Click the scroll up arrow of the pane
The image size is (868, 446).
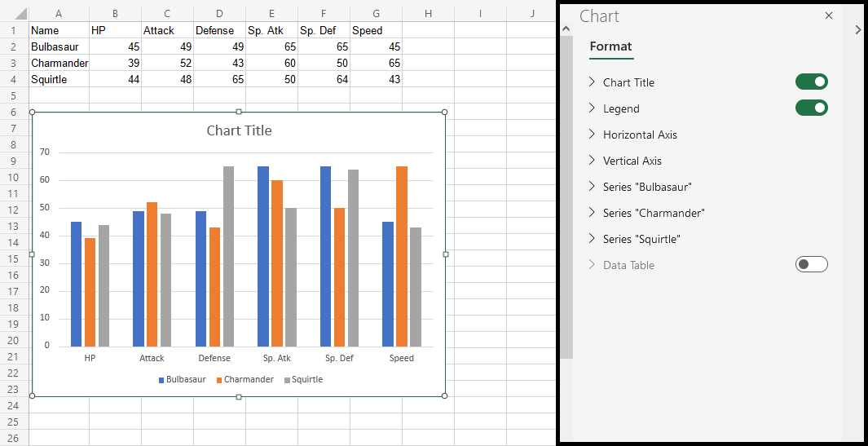565,30
